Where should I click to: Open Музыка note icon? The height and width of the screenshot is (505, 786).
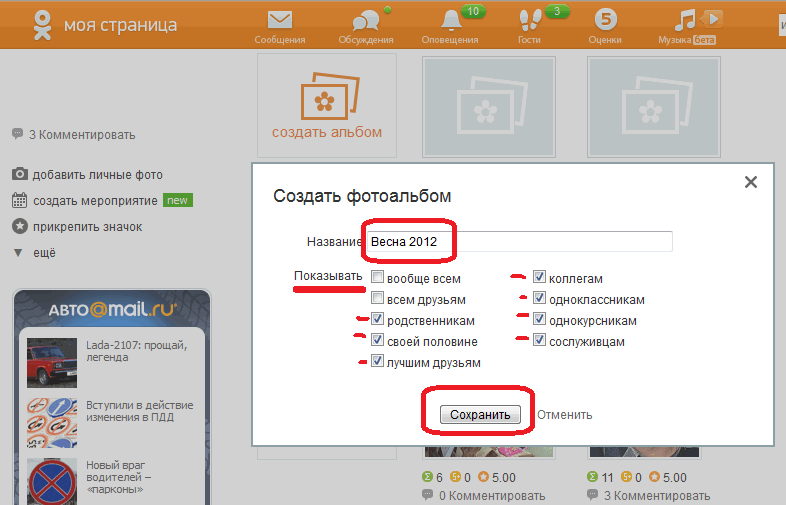pyautogui.click(x=685, y=21)
